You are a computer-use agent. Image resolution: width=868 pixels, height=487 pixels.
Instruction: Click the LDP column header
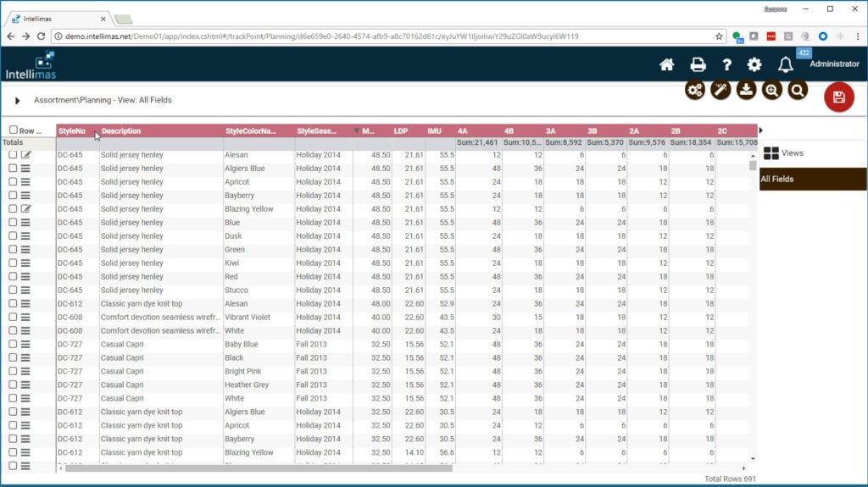point(401,131)
